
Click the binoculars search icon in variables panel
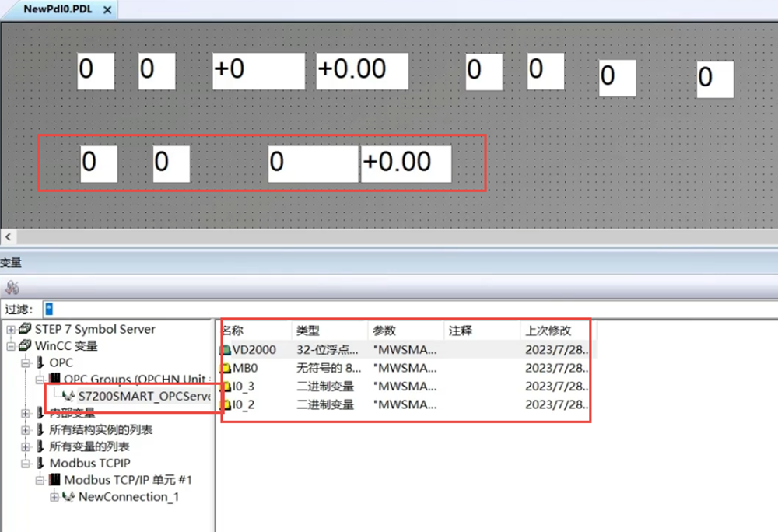point(10,287)
